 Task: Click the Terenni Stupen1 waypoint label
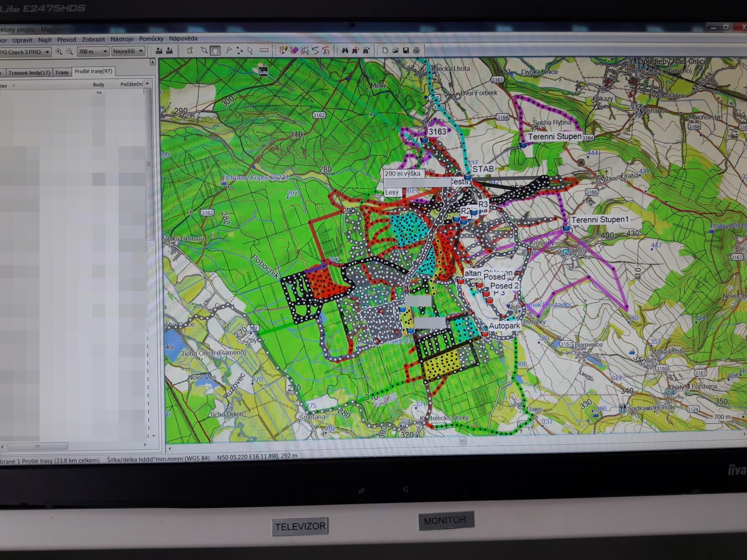point(600,220)
